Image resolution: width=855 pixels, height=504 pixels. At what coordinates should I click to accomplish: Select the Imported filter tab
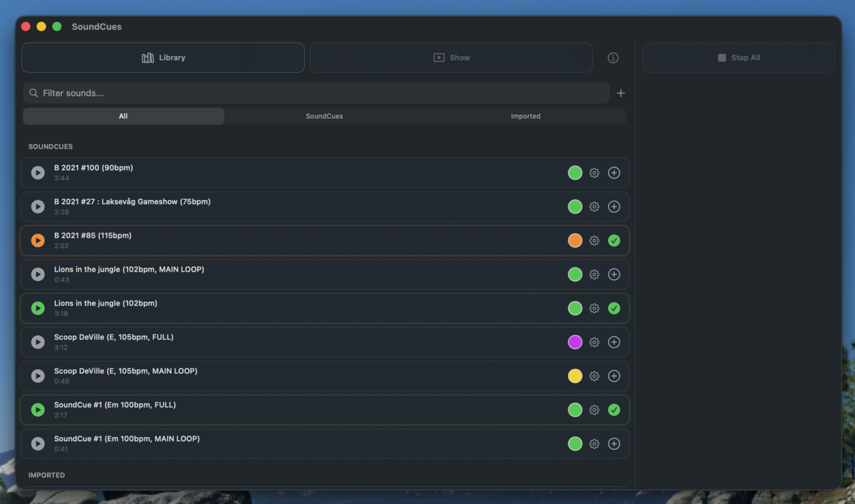(x=525, y=115)
